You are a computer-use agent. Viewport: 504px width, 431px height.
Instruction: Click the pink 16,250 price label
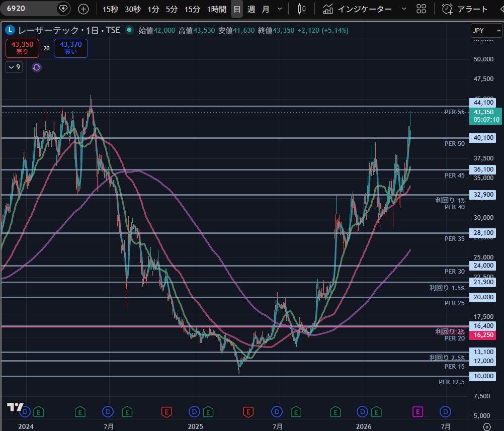click(x=483, y=335)
